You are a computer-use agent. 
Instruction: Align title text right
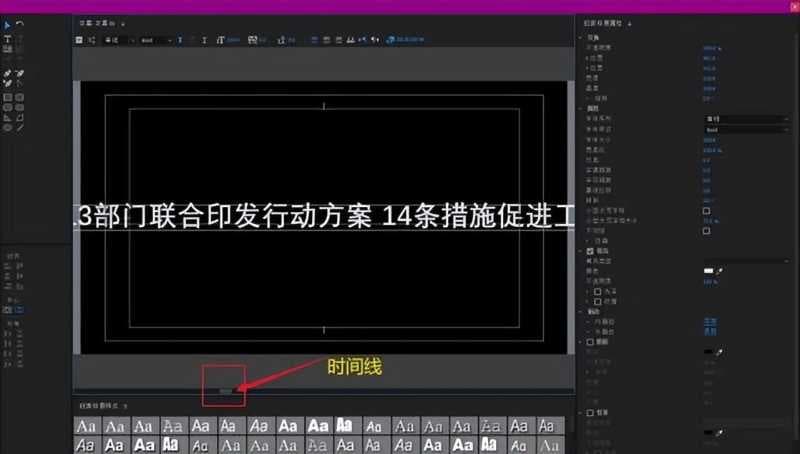(x=339, y=40)
